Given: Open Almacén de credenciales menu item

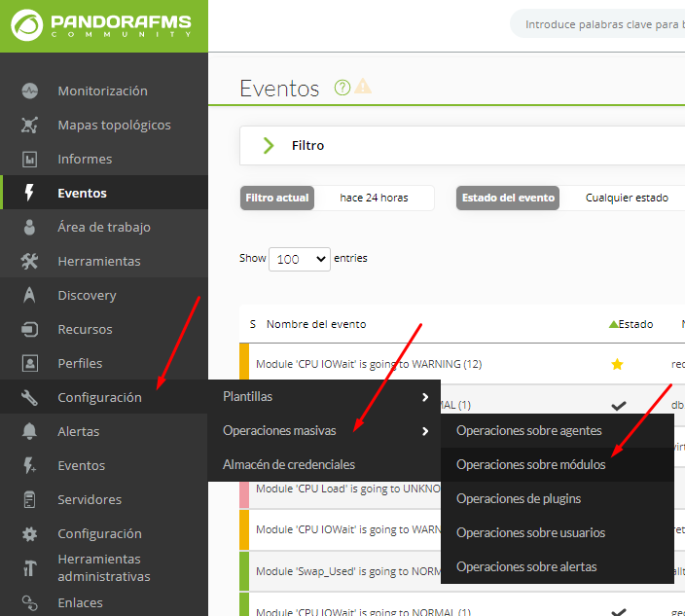Looking at the screenshot, I should [288, 464].
